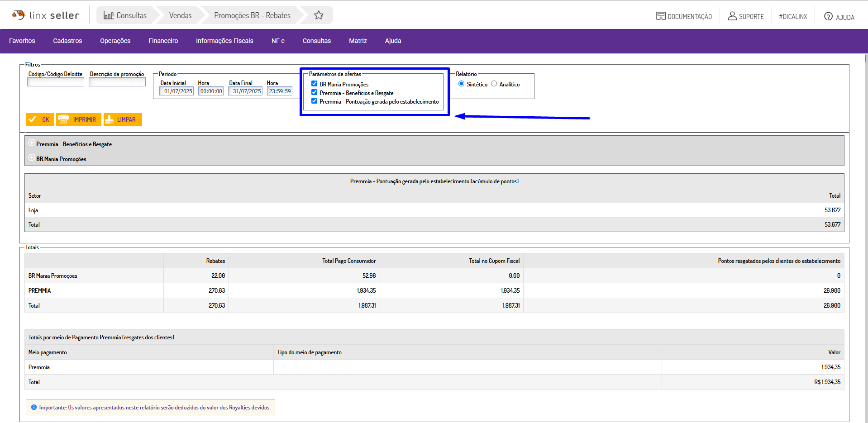
Task: Open the Financeiro menu
Action: tap(163, 41)
